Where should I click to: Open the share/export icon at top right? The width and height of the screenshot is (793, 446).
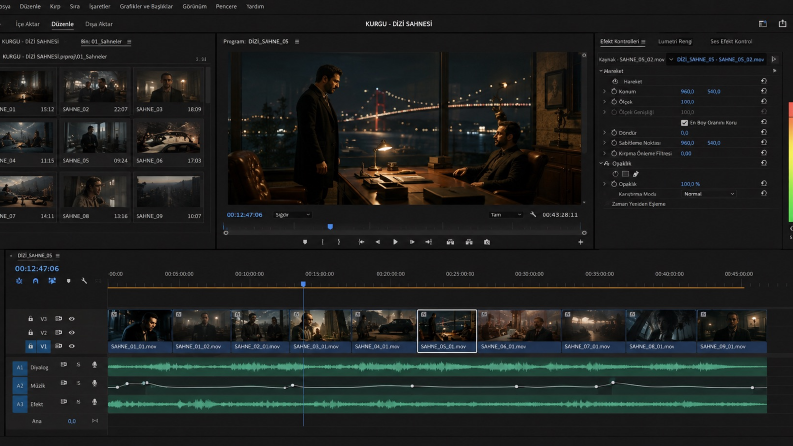[x=782, y=24]
